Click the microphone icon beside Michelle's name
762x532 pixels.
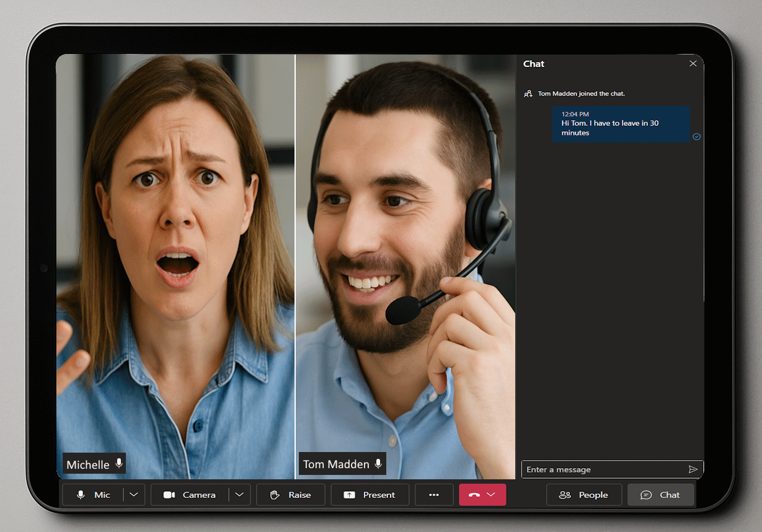coord(119,464)
